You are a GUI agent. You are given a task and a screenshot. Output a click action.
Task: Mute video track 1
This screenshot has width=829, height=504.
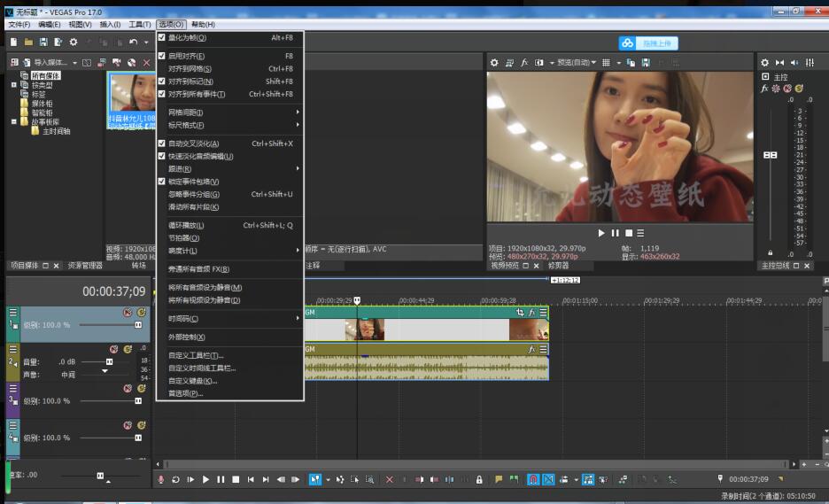(x=128, y=313)
